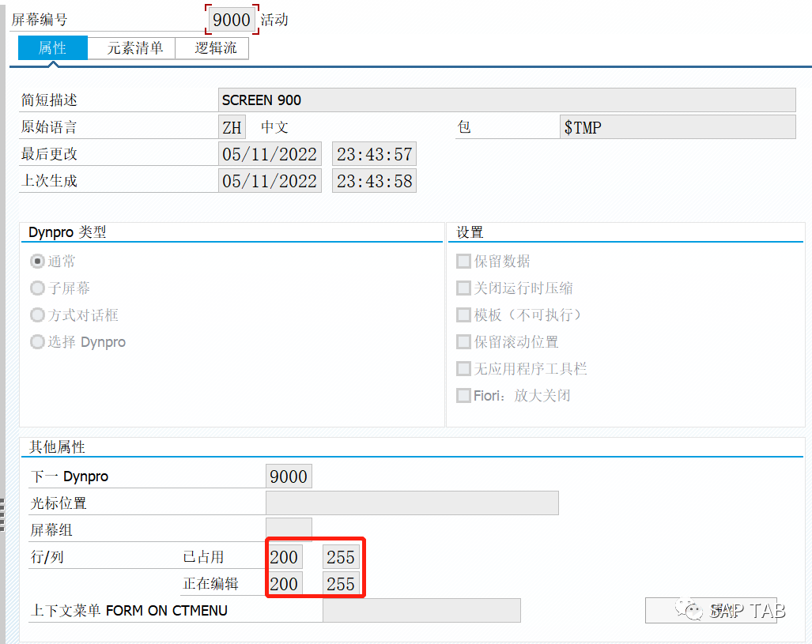Viewport: 812px width, 644px height.
Task: Select the 子屏幕 radio button
Action: (37, 288)
